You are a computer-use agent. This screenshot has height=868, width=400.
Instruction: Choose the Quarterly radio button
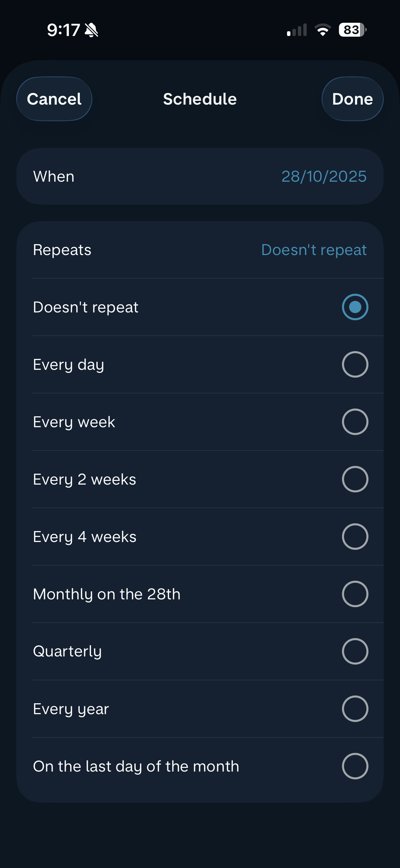355,651
